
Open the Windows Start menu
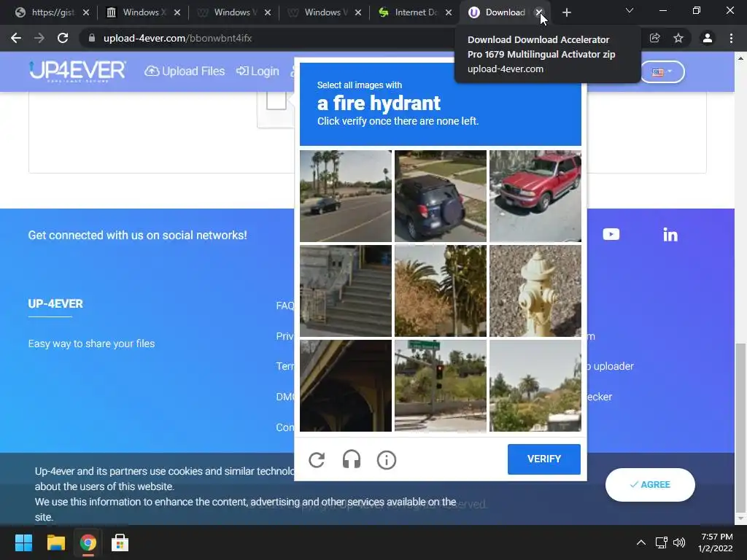23,542
